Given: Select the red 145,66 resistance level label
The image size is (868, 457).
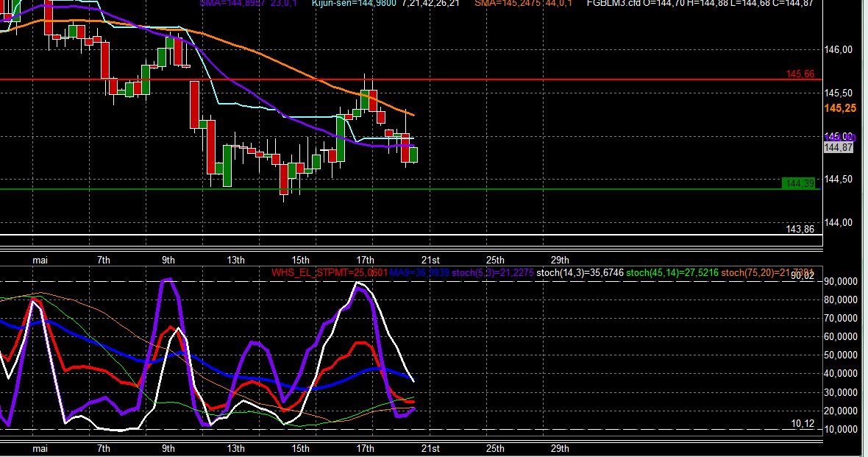Looking at the screenshot, I should click(x=800, y=74).
